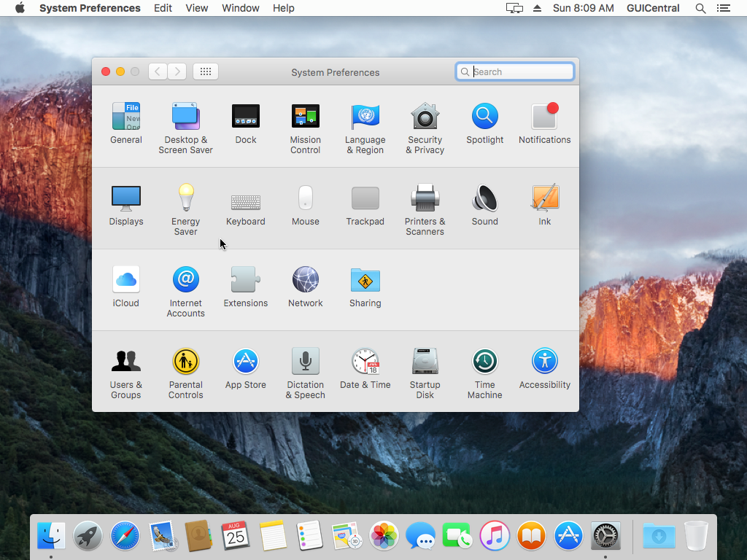
Task: Open Sound preferences pane
Action: [x=485, y=205]
